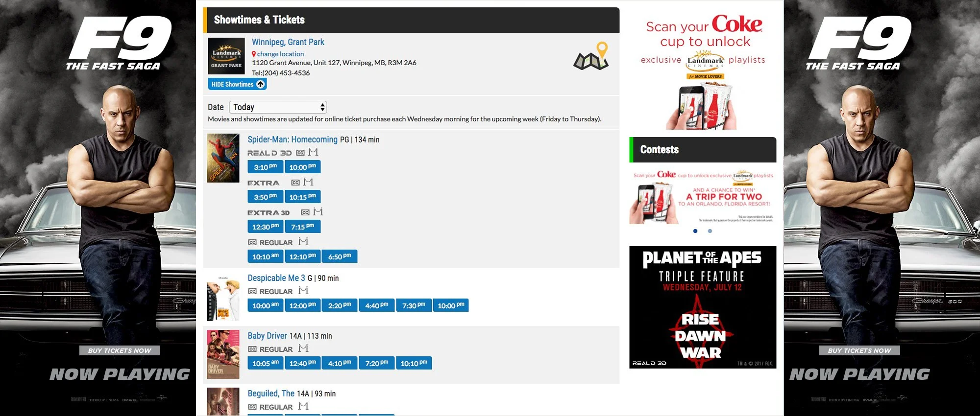
Task: Select Spider-Man REGULAR 10:10 am showtime
Action: coord(265,256)
